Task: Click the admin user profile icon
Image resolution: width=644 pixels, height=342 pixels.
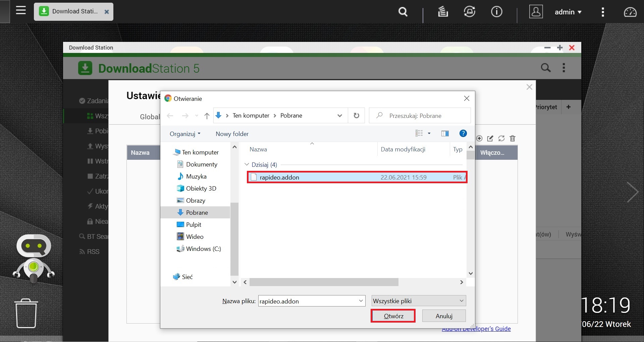Action: click(536, 12)
